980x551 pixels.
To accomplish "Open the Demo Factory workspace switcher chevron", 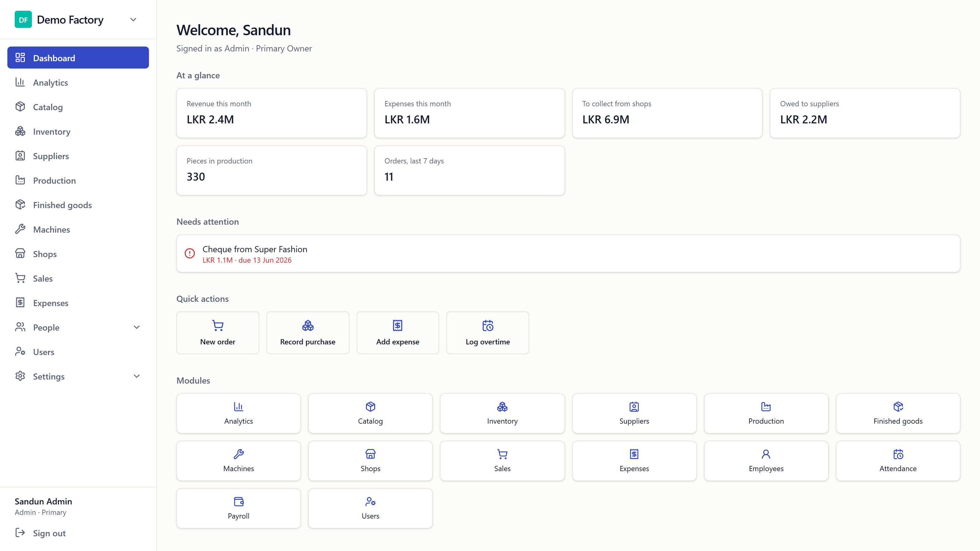I will click(x=133, y=19).
